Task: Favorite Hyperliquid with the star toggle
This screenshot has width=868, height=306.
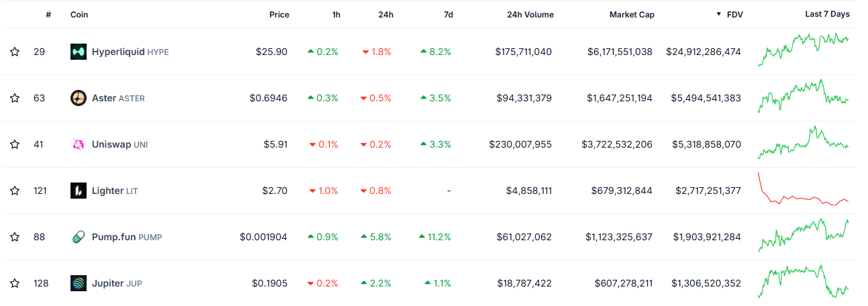Action: tap(15, 52)
